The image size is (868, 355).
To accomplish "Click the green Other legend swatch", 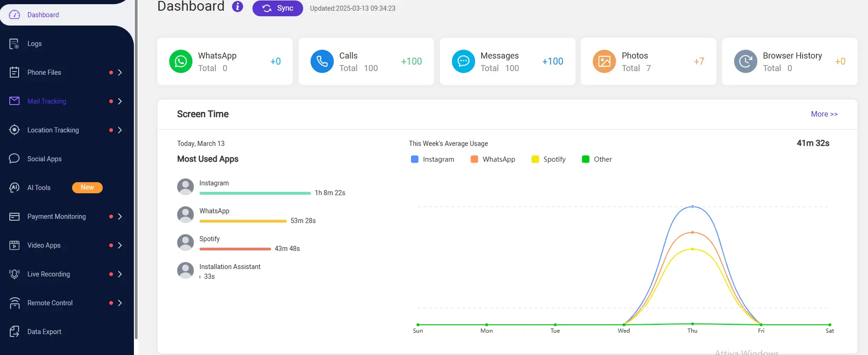I will click(x=585, y=159).
